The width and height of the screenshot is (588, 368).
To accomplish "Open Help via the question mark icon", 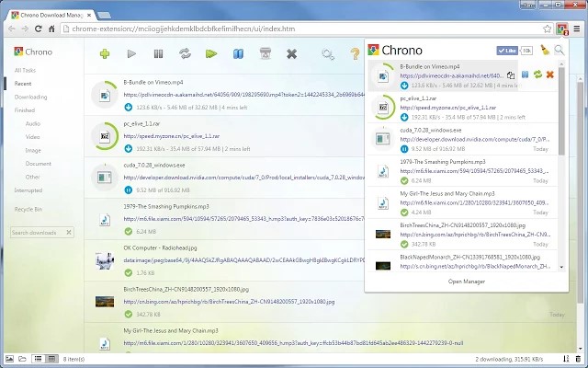I will pos(356,54).
